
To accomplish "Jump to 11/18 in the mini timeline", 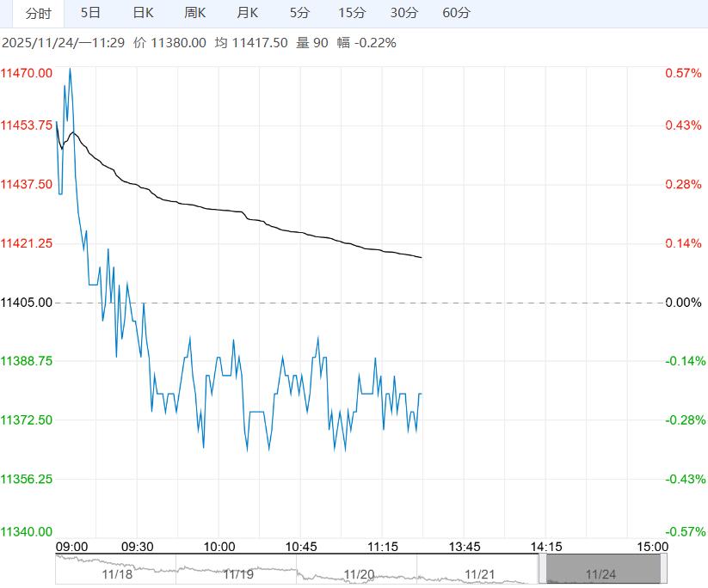I will (117, 574).
